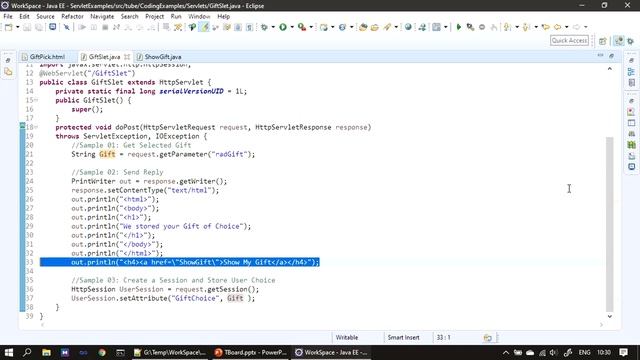This screenshot has width=640, height=360.
Task: Click the green Run button icon
Action: click(283, 27)
